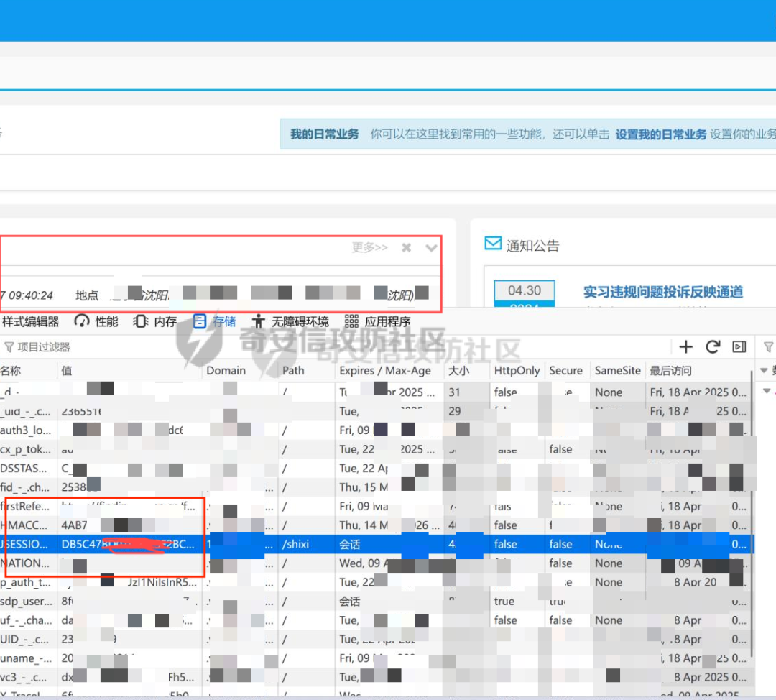Image resolution: width=776 pixels, height=700 pixels.
Task: Sort by the 名称 column header
Action: (x=28, y=371)
